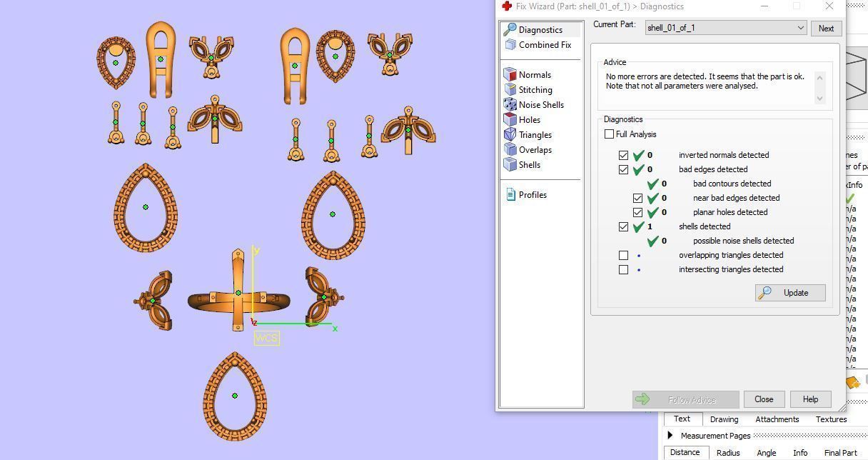Select the Triangles fix page
Image resolution: width=868 pixels, height=460 pixels.
[x=535, y=135]
